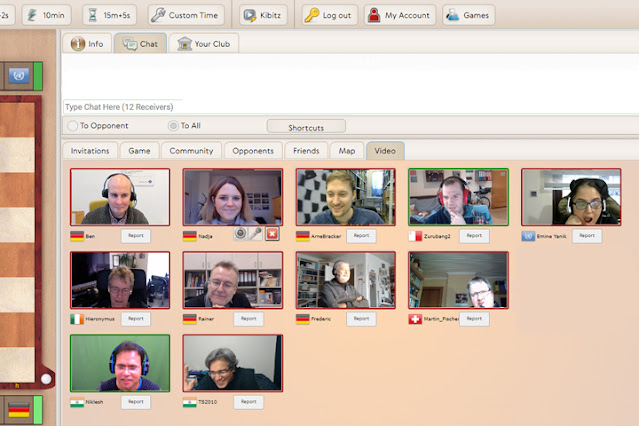
Task: Click the German flag icon below the chessboard
Action: (x=19, y=410)
